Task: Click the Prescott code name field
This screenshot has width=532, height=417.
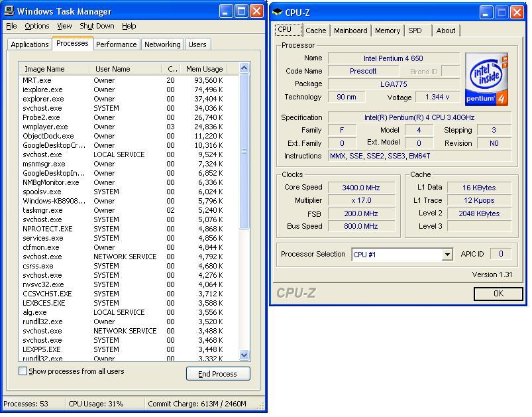Action: point(363,72)
